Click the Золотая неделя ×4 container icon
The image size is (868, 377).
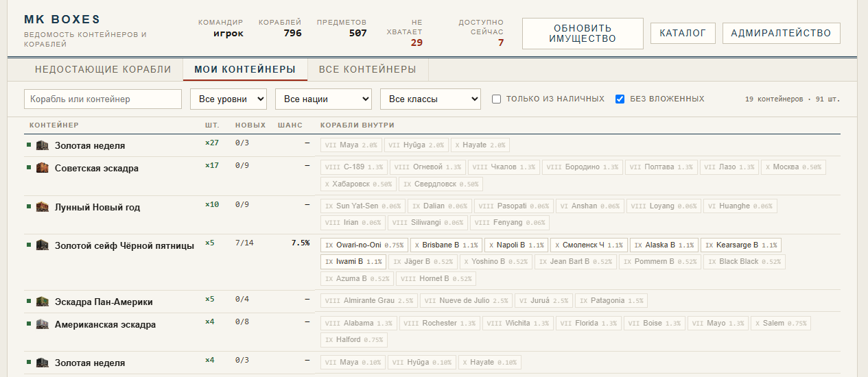(42, 363)
